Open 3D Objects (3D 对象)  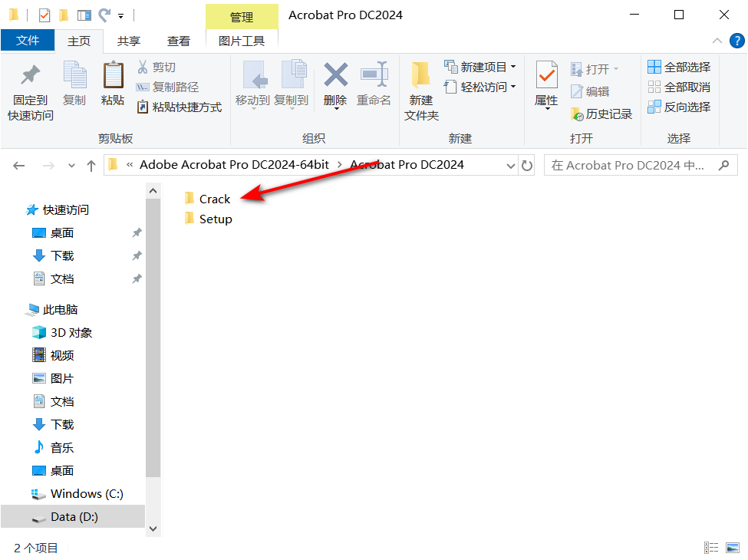pyautogui.click(x=62, y=332)
